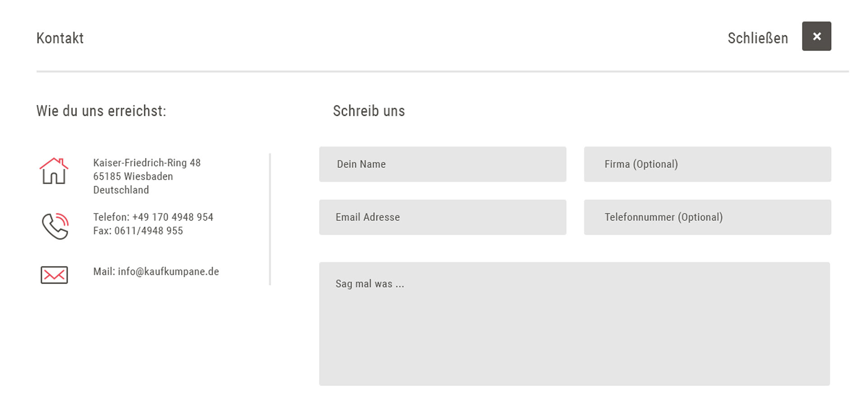This screenshot has width=868, height=419.
Task: Click the Kaiser-Friedrich-Ring 48 address line
Action: tap(147, 163)
